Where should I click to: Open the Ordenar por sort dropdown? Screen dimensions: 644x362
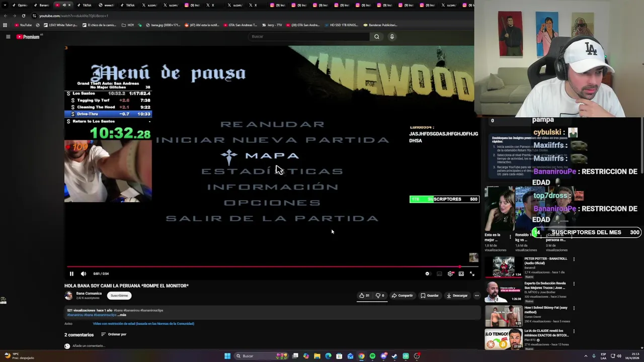114,334
